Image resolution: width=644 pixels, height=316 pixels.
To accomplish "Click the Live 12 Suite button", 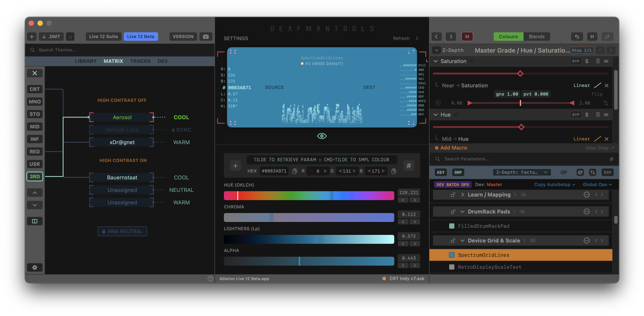I will [x=103, y=37].
